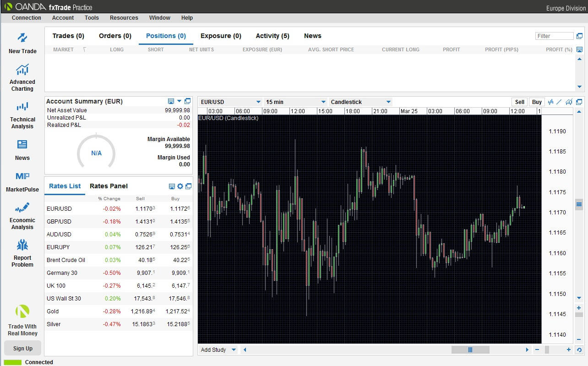Select the EUR/USD row in Rates List
The width and height of the screenshot is (588, 366).
118,208
